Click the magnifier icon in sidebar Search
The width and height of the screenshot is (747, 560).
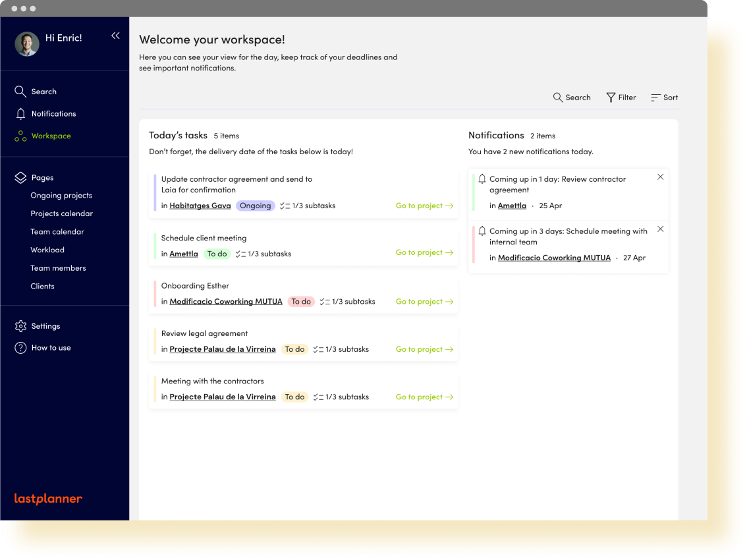point(20,92)
